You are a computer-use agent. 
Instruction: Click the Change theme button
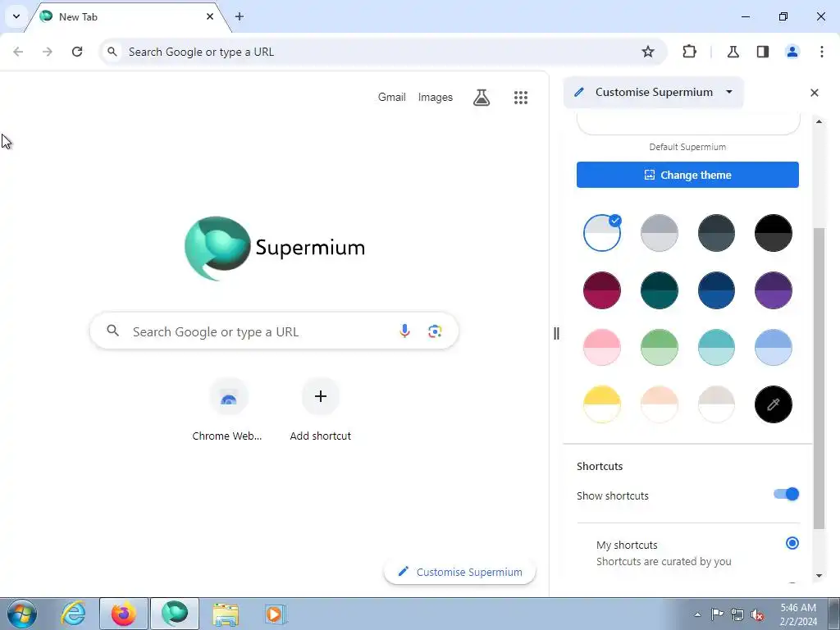[687, 175]
